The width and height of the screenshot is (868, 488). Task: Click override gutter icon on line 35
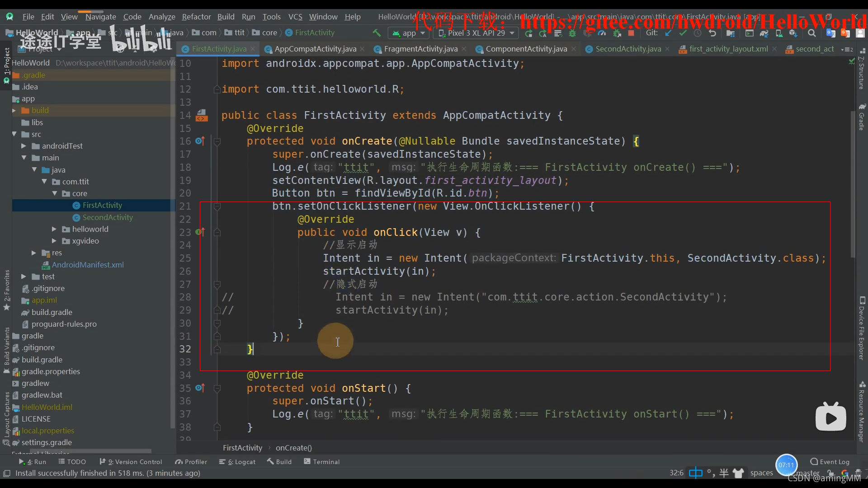200,388
